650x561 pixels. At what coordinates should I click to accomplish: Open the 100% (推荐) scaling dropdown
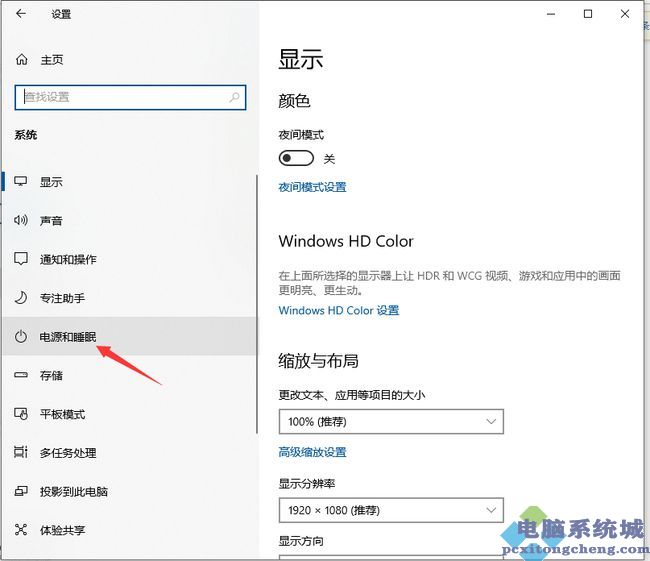(x=391, y=422)
